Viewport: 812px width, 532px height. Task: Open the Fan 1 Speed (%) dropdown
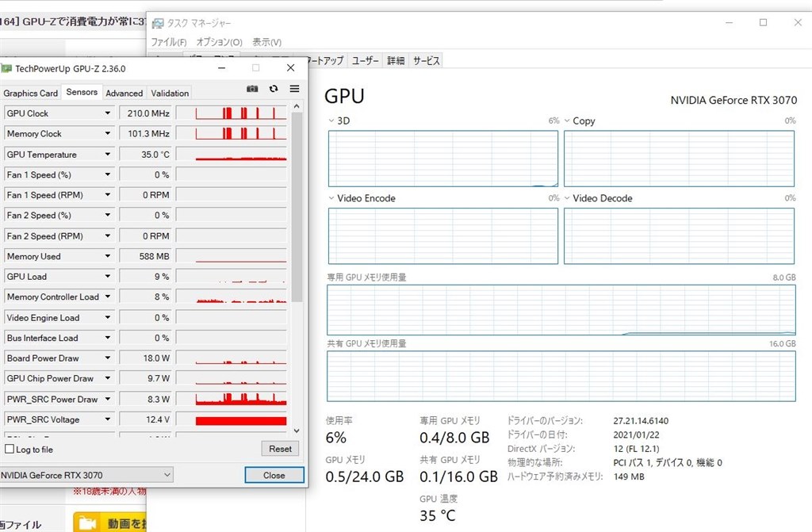107,174
